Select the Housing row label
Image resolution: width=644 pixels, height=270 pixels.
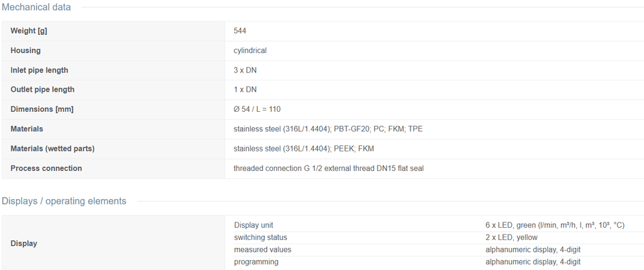pyautogui.click(x=25, y=50)
